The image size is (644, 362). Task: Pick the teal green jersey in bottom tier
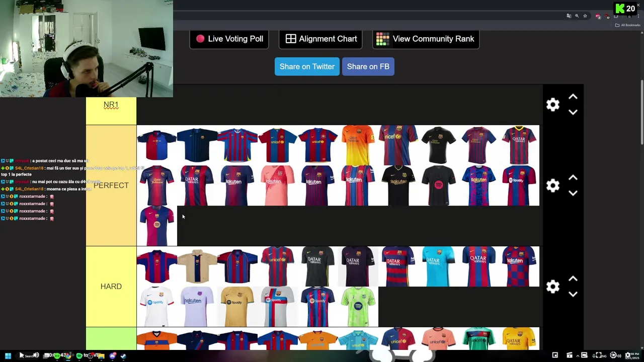(479, 338)
